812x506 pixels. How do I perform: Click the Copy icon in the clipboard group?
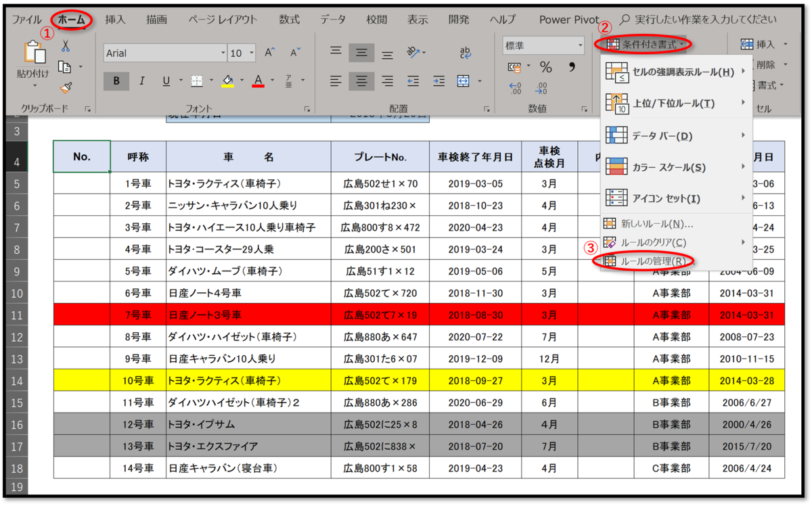coord(65,66)
